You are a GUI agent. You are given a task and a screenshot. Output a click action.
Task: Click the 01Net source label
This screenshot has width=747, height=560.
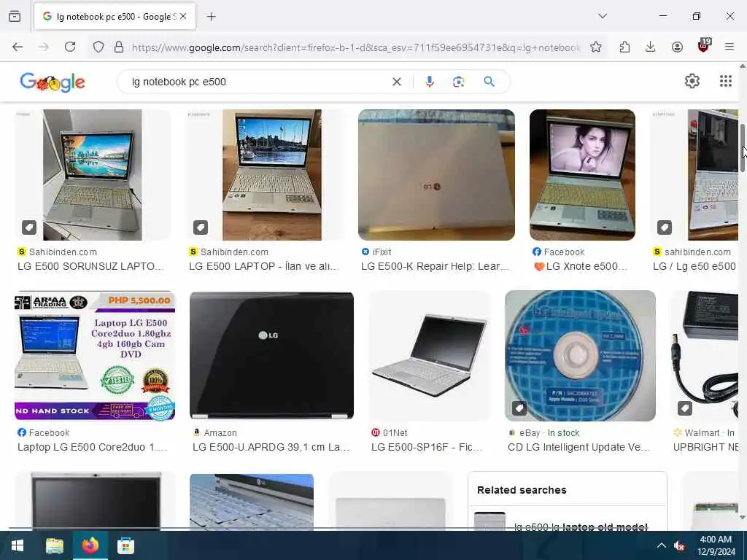[390, 433]
